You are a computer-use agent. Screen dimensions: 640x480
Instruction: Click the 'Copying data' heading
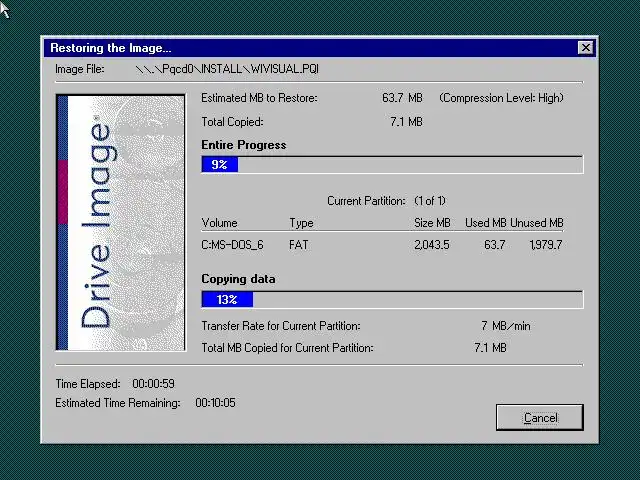(238, 279)
